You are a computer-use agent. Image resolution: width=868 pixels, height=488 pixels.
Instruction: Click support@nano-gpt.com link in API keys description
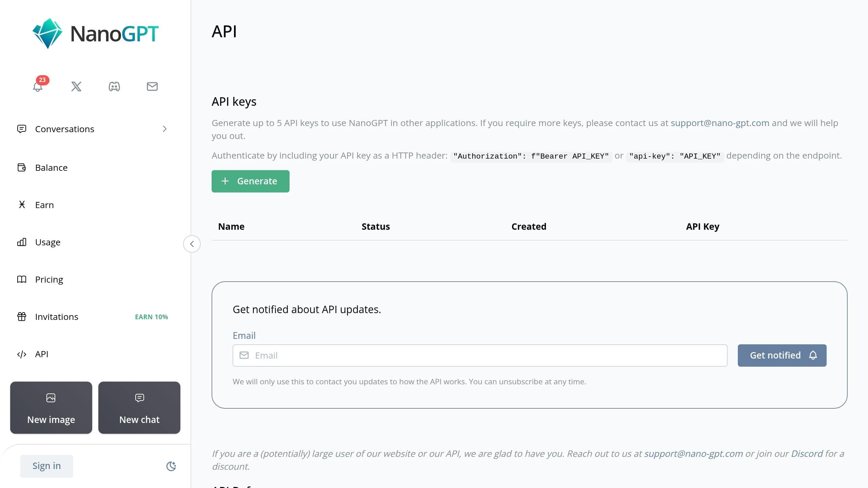point(720,123)
